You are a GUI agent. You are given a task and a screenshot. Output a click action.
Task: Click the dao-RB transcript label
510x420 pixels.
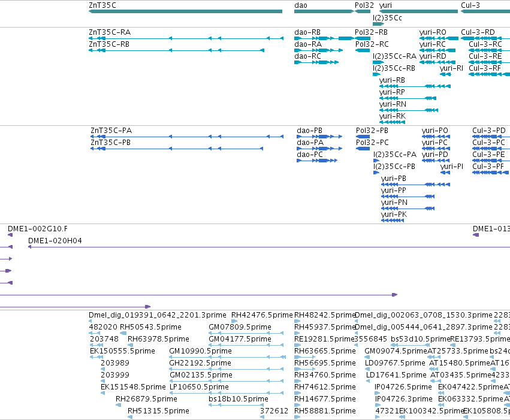(x=307, y=32)
